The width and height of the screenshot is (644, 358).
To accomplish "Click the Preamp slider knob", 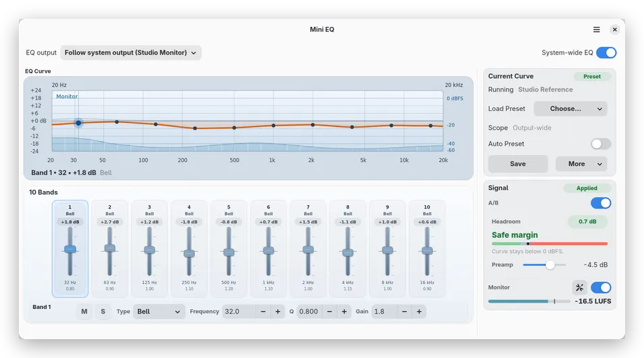I will 550,265.
